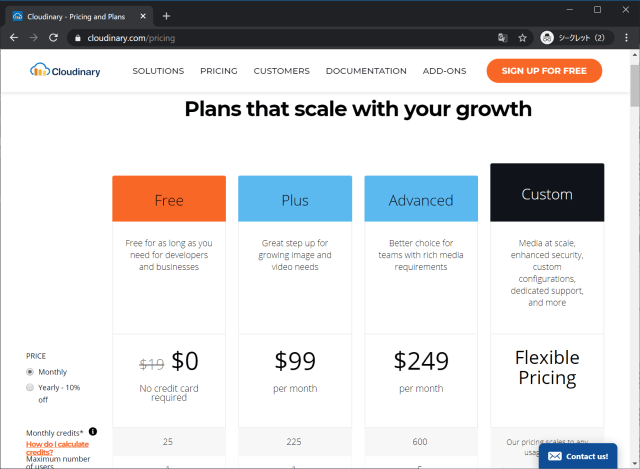Open Contact us chat button
Image resolution: width=640 pixels, height=469 pixels.
(578, 456)
